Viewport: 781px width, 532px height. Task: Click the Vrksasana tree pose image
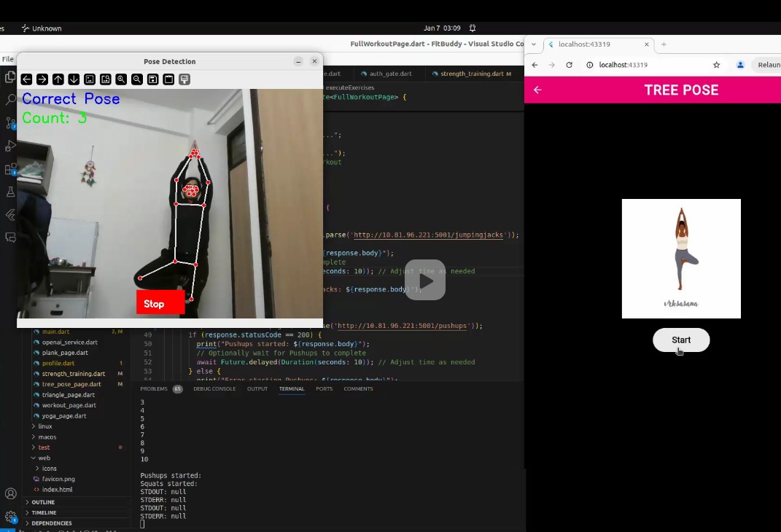click(x=681, y=259)
